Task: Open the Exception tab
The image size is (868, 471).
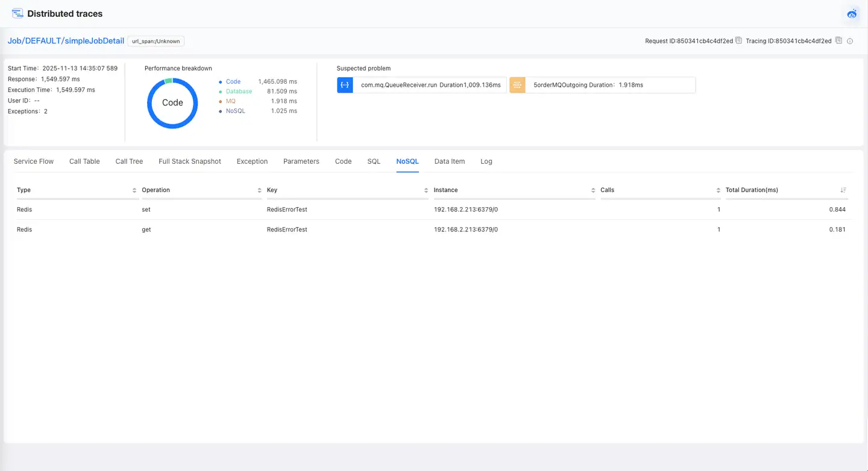Action: pyautogui.click(x=252, y=161)
